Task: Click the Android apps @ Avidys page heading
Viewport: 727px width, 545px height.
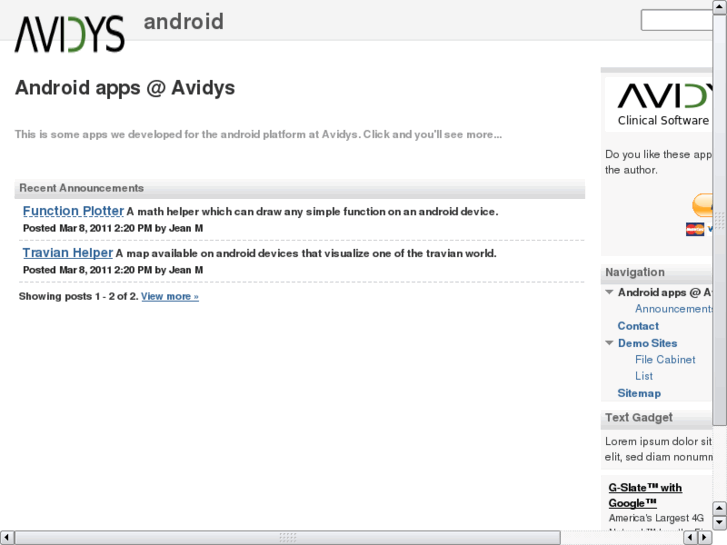Action: coord(125,88)
